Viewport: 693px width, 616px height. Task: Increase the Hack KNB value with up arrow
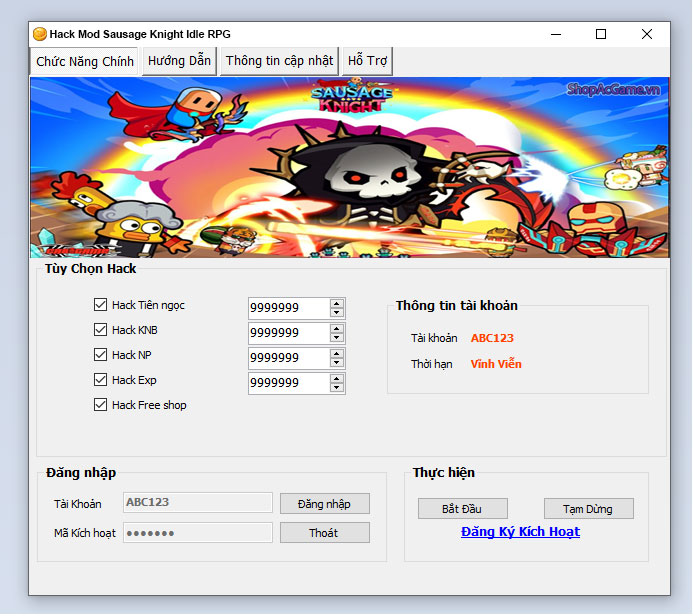[x=337, y=328]
